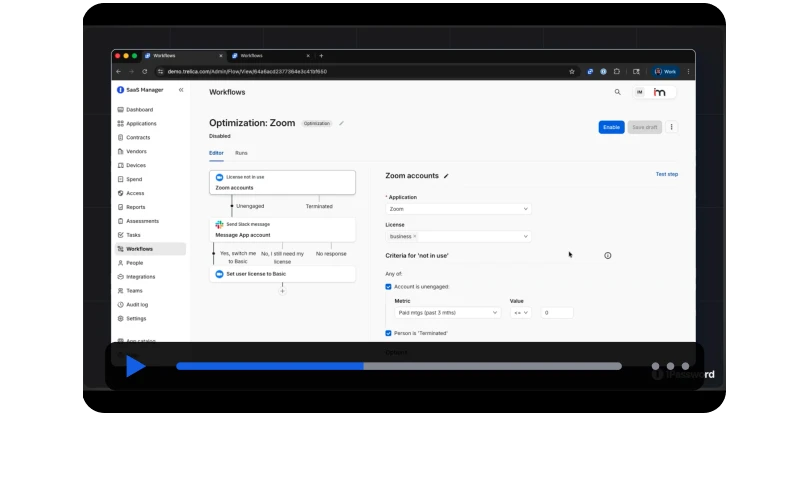
Task: Bookmark page with star icon
Action: coord(572,72)
